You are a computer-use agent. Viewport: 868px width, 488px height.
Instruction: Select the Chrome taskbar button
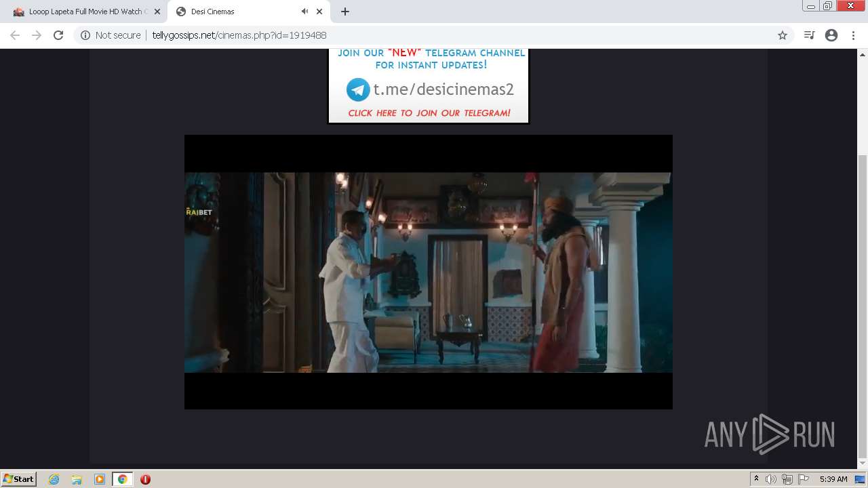[122, 479]
